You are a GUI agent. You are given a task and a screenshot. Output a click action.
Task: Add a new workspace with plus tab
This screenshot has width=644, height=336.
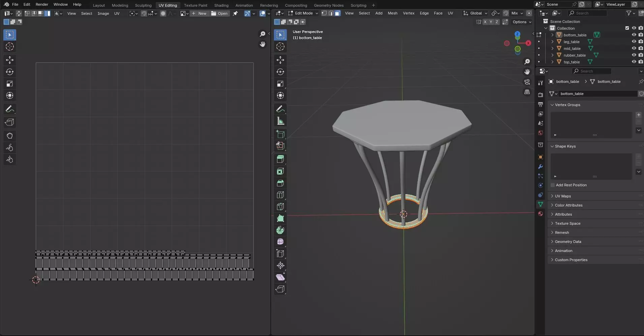(373, 5)
